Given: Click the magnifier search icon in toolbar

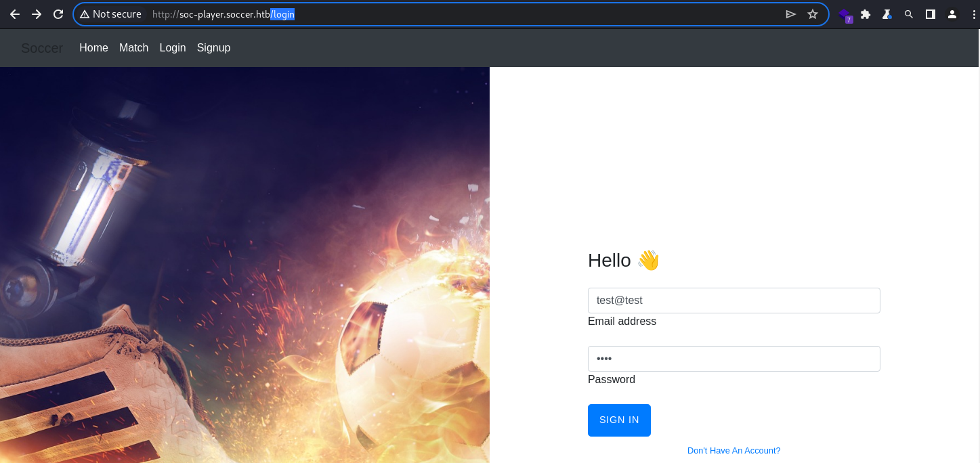Looking at the screenshot, I should [909, 14].
